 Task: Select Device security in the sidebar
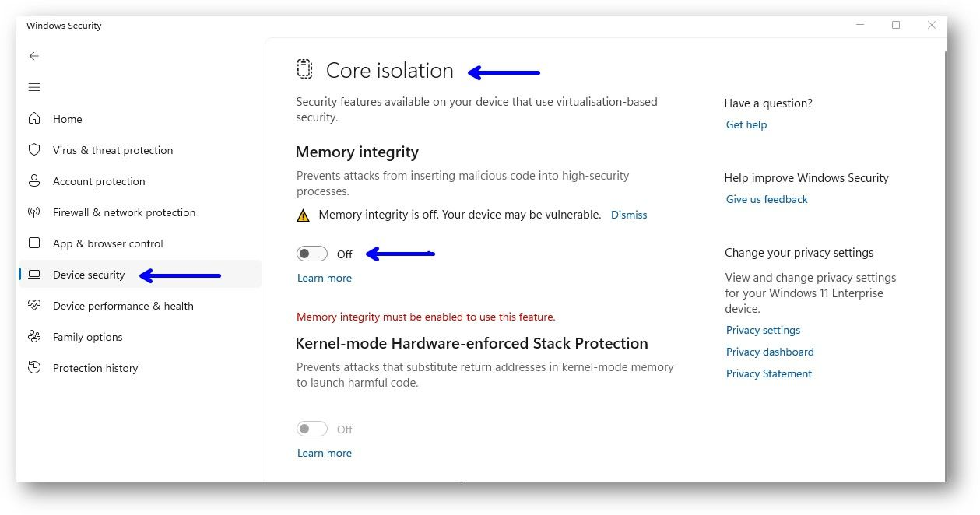pos(88,275)
